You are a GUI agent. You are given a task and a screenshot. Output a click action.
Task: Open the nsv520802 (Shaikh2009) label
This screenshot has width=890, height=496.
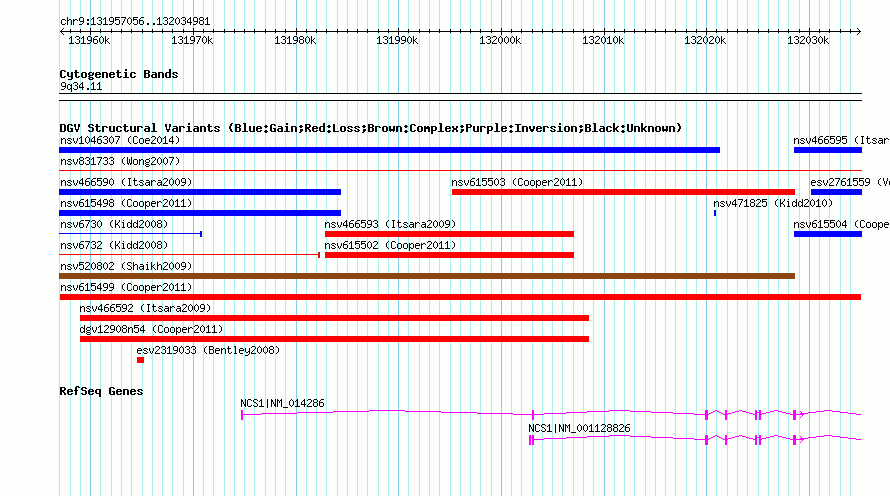pos(126,266)
